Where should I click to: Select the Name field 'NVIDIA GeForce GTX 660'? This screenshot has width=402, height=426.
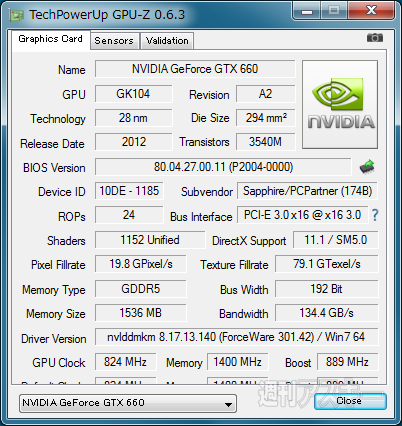click(195, 69)
